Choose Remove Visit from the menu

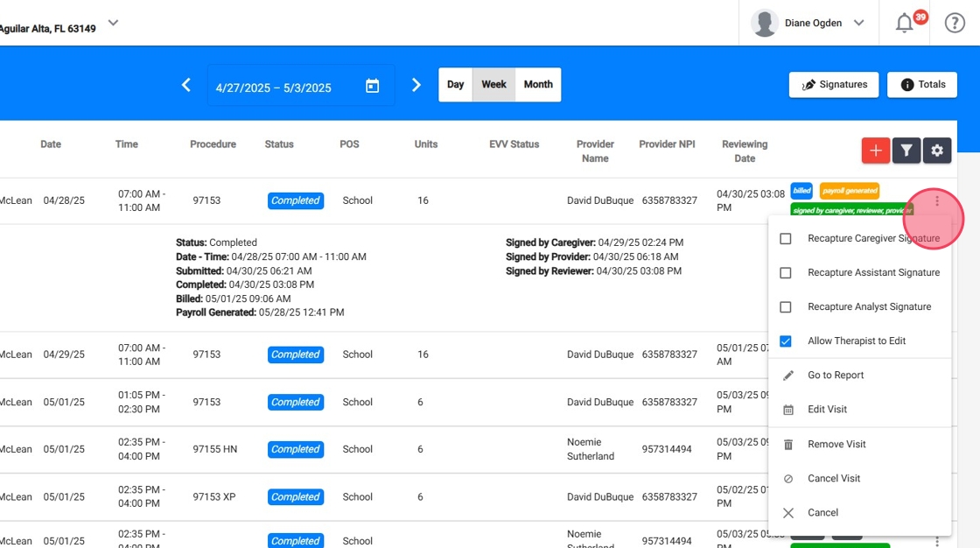[836, 444]
